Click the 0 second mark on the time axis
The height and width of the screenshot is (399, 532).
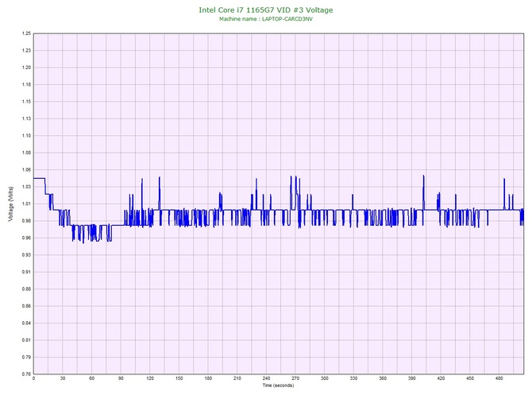click(33, 379)
